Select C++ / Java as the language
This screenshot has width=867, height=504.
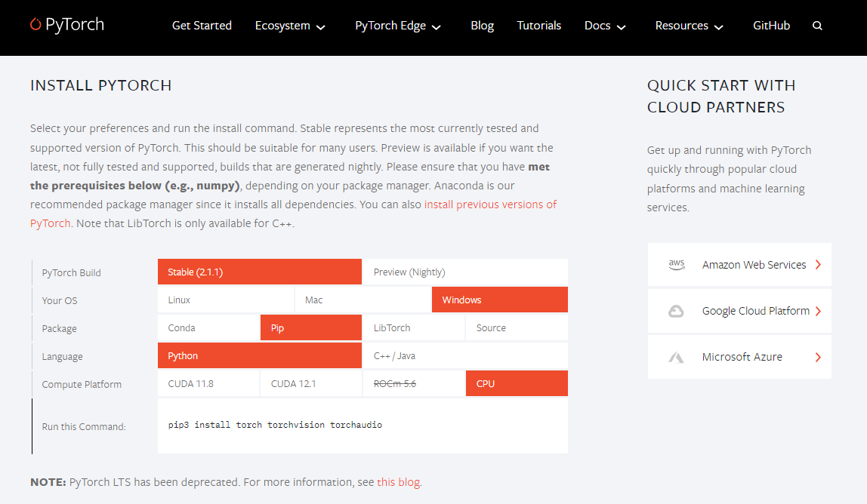click(465, 356)
